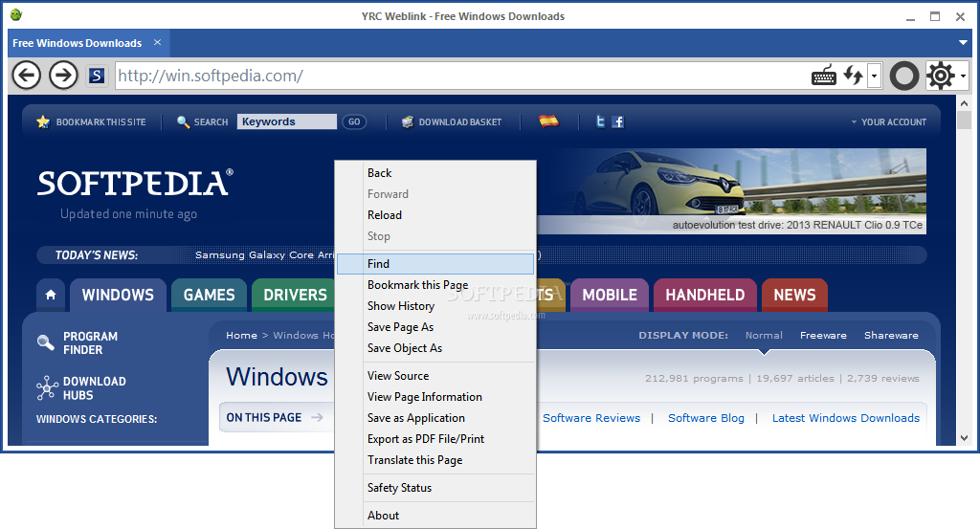Click the Spanish flag icon

click(548, 121)
